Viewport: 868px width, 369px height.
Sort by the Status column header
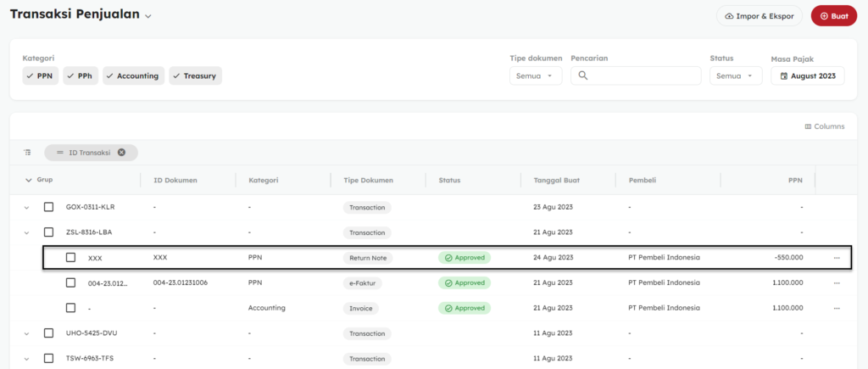(449, 180)
